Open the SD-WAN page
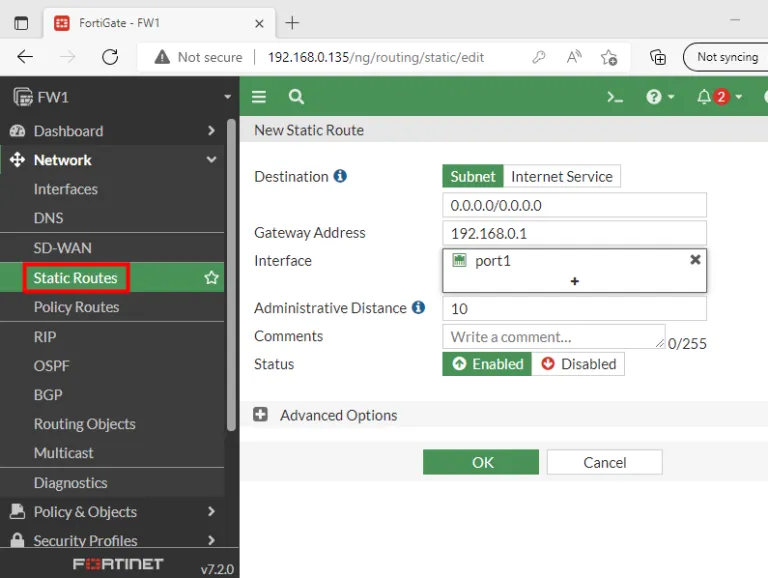The height and width of the screenshot is (578, 768). (62, 248)
